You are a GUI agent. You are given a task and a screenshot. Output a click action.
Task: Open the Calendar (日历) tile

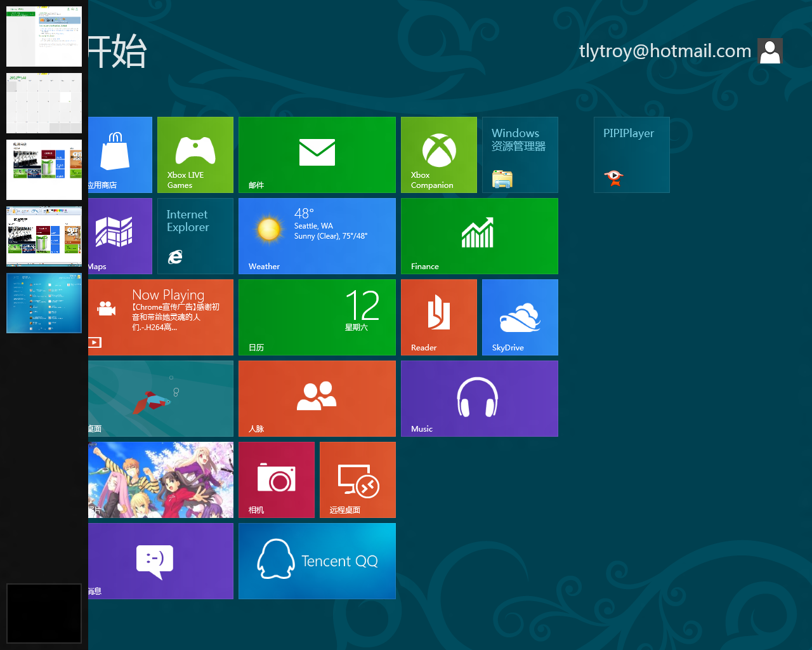(x=317, y=317)
